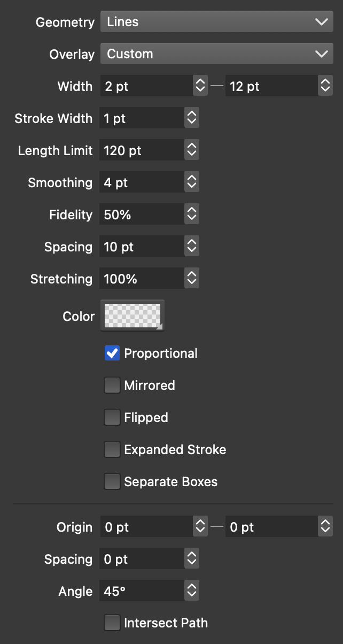Open the Overlay dropdown set to Custom
This screenshot has width=343, height=644.
[216, 54]
